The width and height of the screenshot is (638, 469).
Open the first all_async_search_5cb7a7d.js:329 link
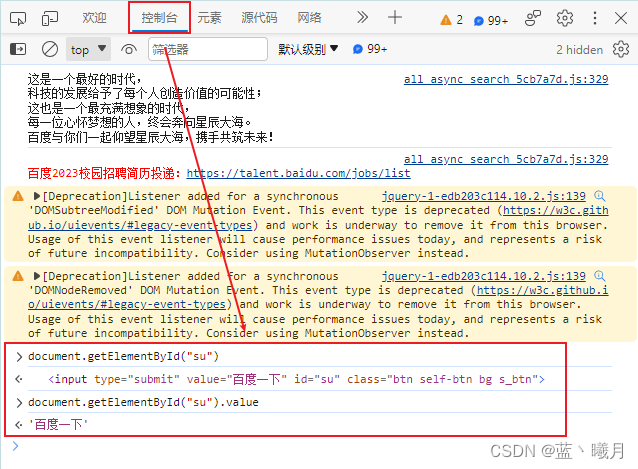point(506,79)
